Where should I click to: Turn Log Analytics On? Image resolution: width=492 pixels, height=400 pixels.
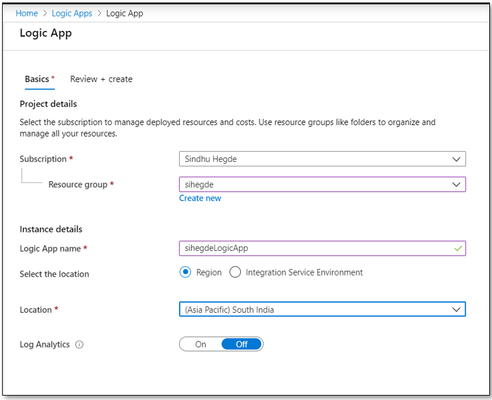(x=201, y=344)
